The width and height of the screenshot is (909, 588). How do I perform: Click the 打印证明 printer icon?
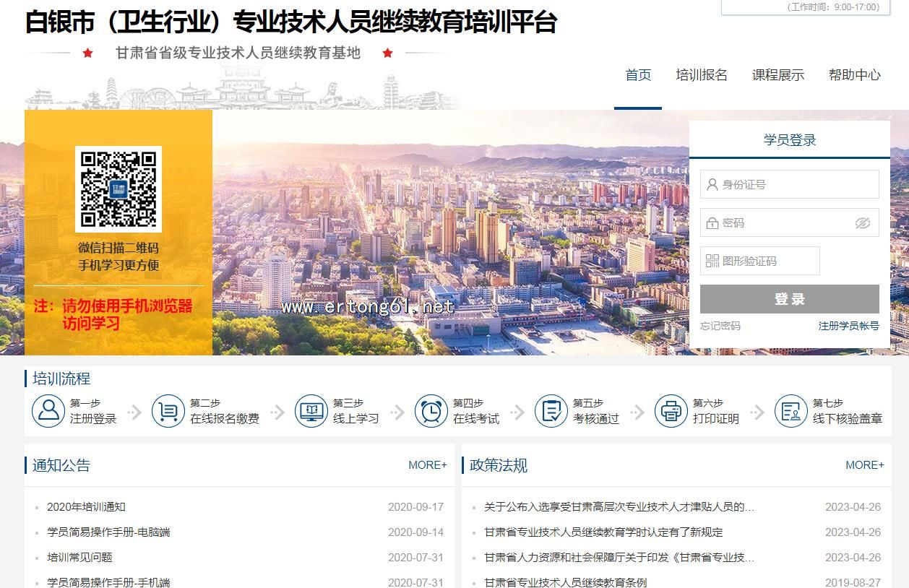tap(671, 411)
